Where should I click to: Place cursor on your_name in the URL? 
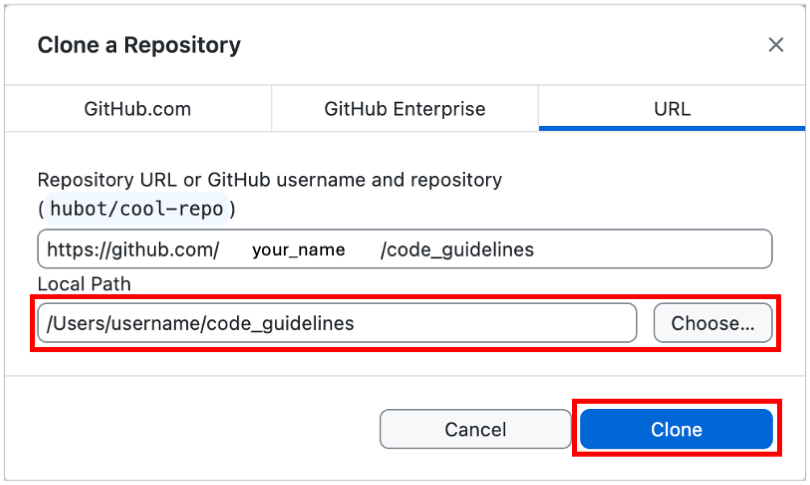tap(299, 250)
